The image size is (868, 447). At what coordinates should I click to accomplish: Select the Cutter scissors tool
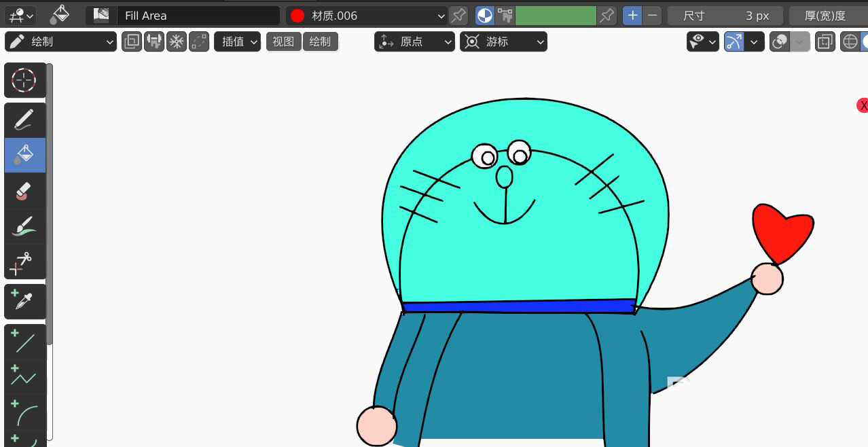click(25, 262)
